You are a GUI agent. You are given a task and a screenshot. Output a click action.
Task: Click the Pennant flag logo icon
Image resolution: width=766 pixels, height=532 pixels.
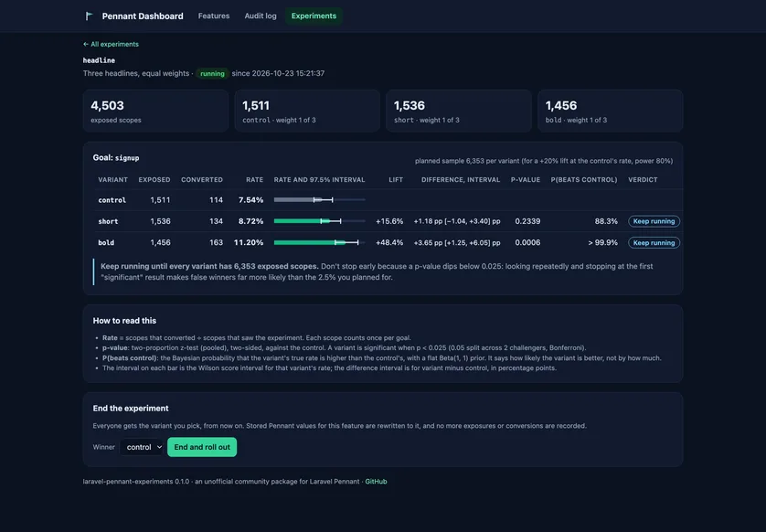pos(89,16)
